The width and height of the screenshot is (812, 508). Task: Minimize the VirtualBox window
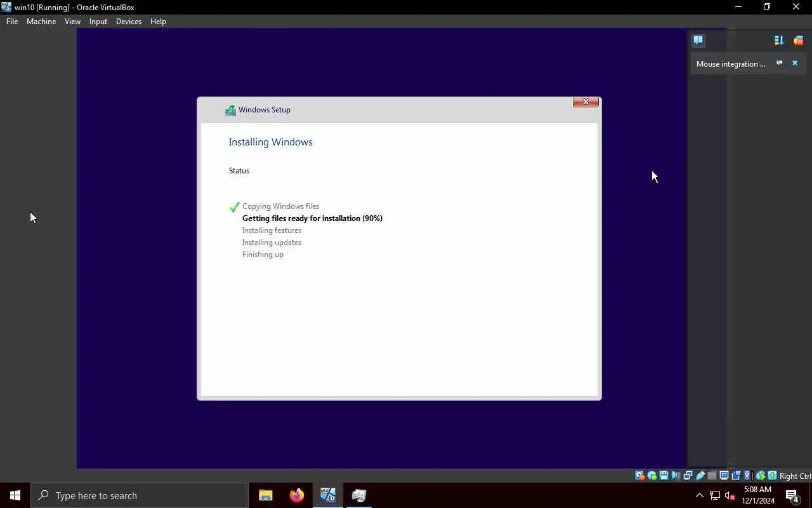point(738,7)
